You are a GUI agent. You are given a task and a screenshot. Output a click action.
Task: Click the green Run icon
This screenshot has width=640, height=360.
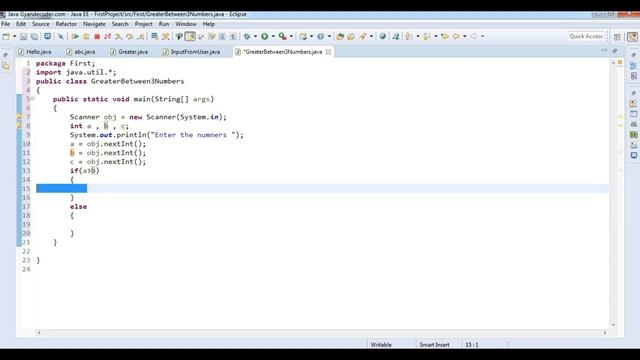[264, 36]
